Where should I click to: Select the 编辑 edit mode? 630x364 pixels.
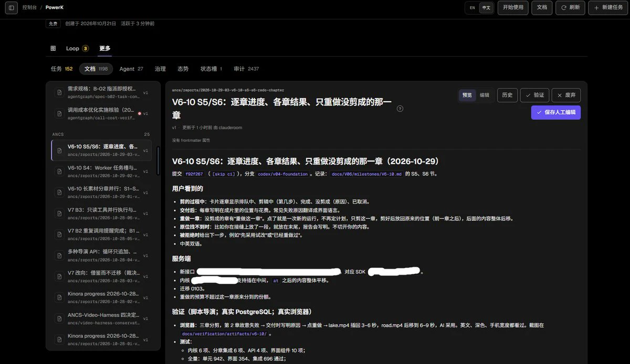(485, 95)
